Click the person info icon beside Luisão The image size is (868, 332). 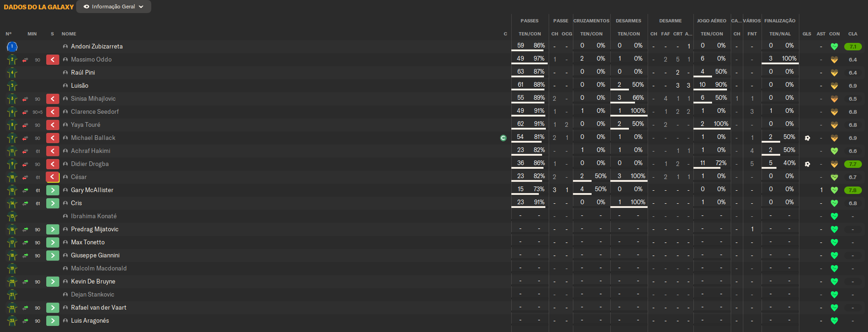coord(65,86)
